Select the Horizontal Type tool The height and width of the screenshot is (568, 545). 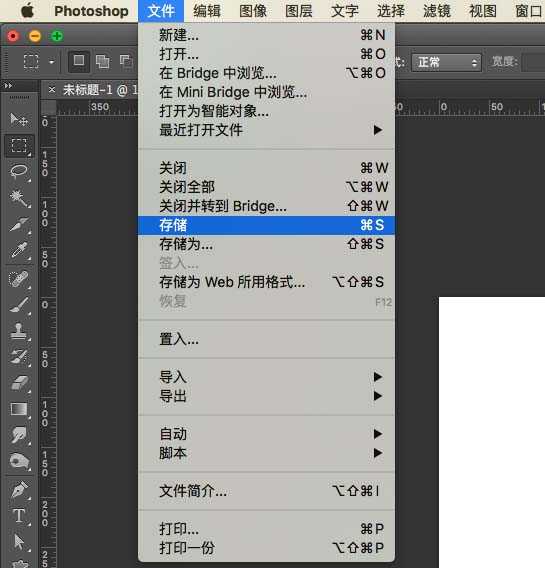(x=19, y=515)
